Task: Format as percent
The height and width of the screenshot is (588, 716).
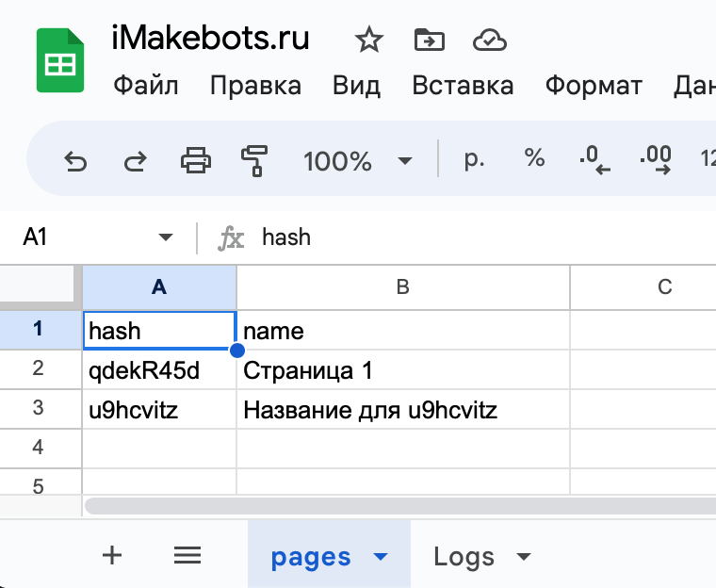Action: tap(534, 158)
